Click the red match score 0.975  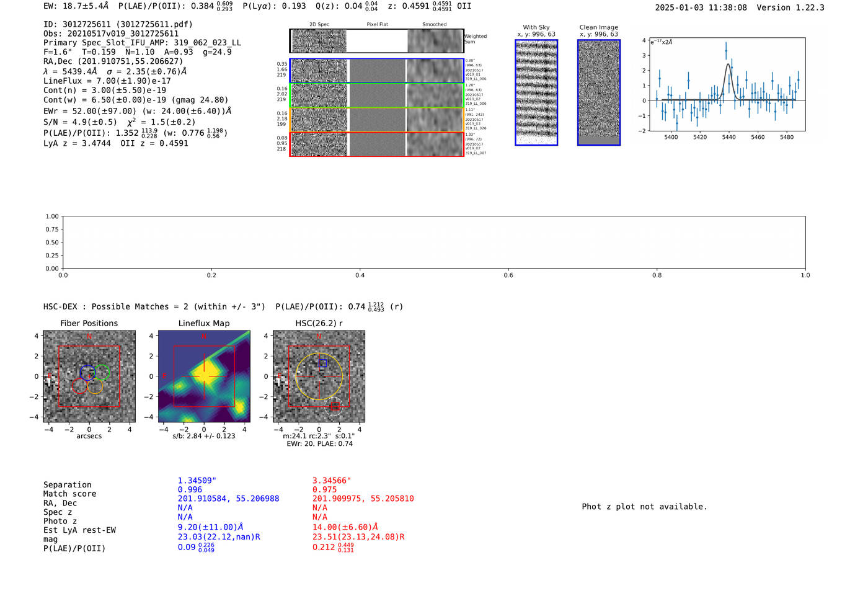(x=325, y=490)
